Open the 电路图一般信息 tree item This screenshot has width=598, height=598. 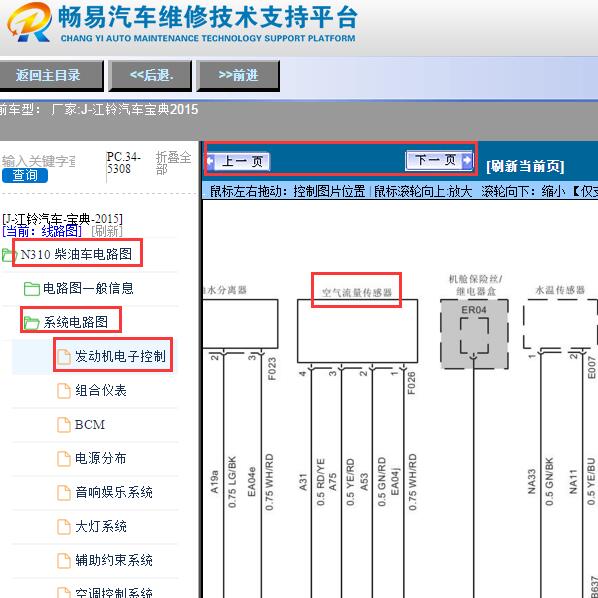pyautogui.click(x=88, y=288)
